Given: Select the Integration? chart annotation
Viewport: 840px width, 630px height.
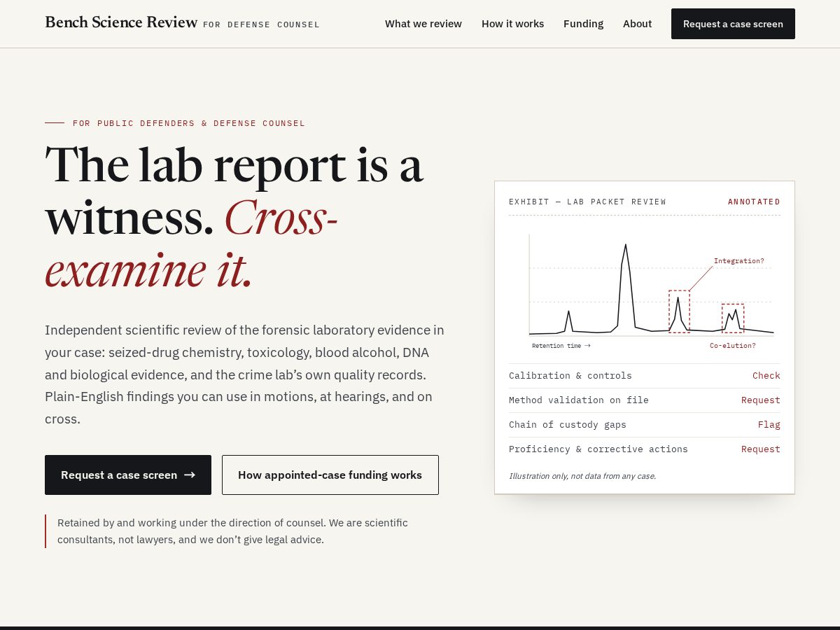Looking at the screenshot, I should pyautogui.click(x=738, y=261).
